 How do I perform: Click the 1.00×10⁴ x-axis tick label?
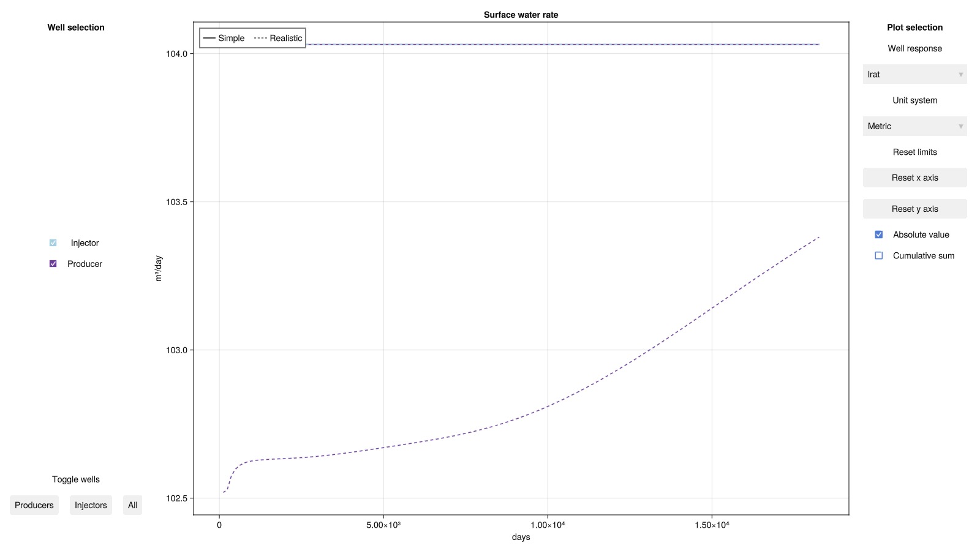pos(548,525)
